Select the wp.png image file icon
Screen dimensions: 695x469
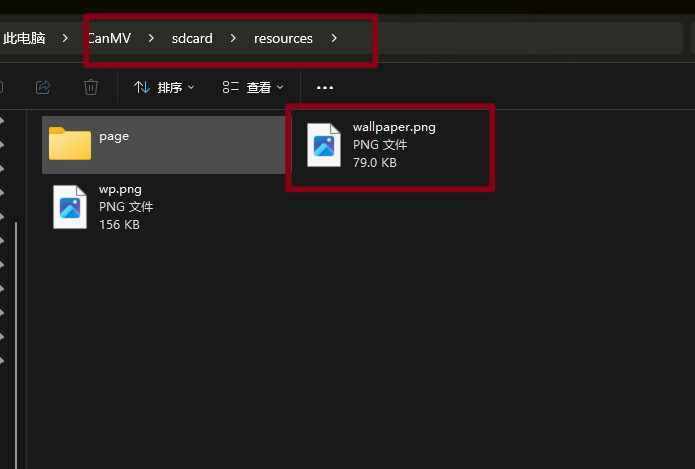70,207
